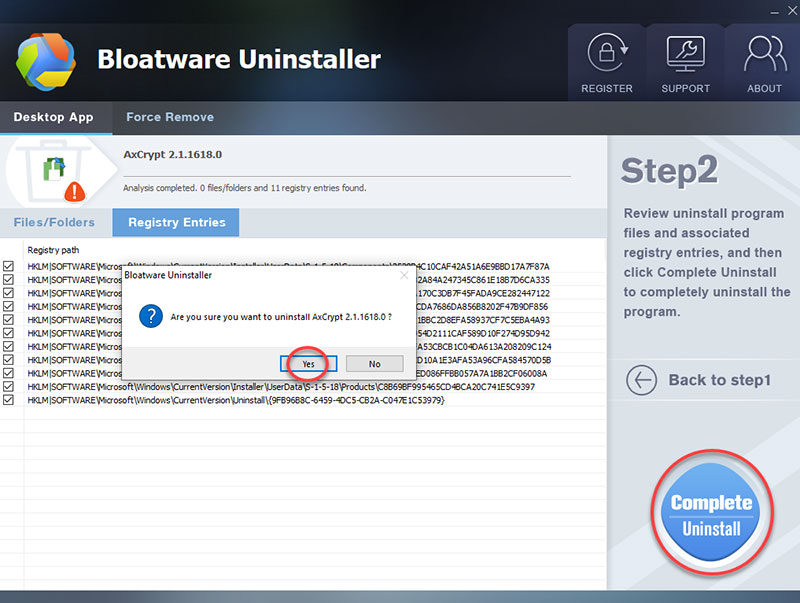Uncheck registry entry ending in 17A7F87A
Image resolution: width=800 pixels, height=603 pixels.
coord(8,266)
